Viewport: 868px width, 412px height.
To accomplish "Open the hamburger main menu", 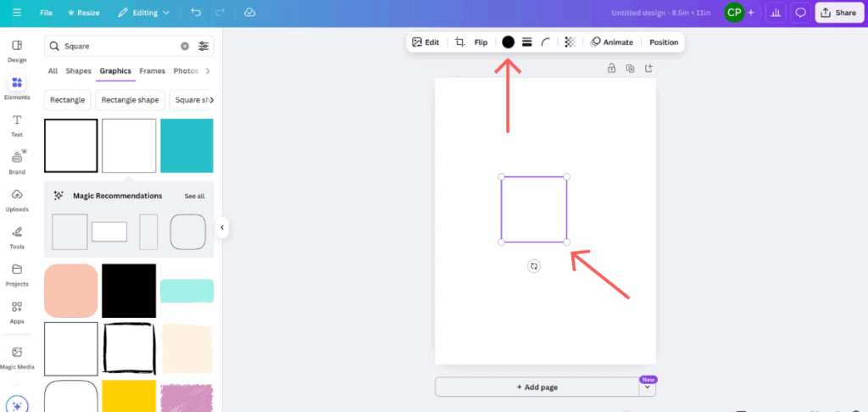I will (17, 13).
